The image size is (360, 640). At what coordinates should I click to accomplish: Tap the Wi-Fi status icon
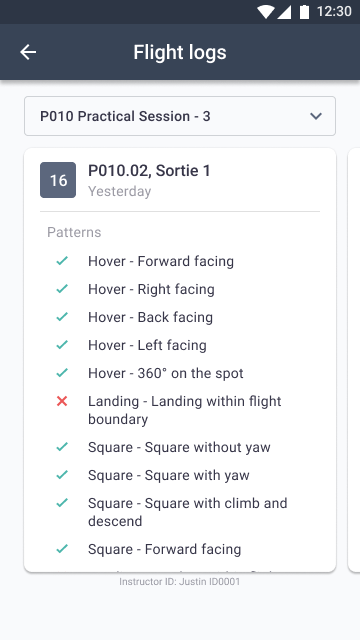[265, 12]
